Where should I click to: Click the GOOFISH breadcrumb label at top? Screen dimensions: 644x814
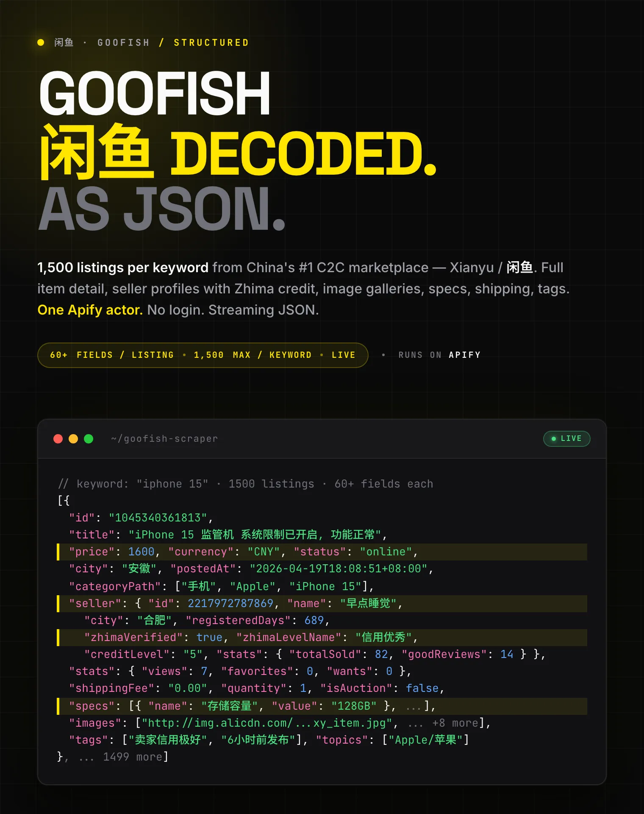click(123, 42)
